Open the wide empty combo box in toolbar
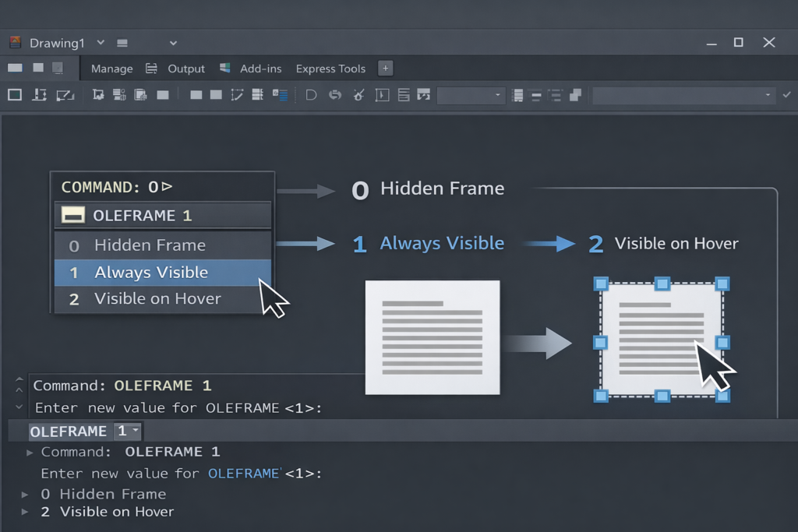 click(676, 95)
